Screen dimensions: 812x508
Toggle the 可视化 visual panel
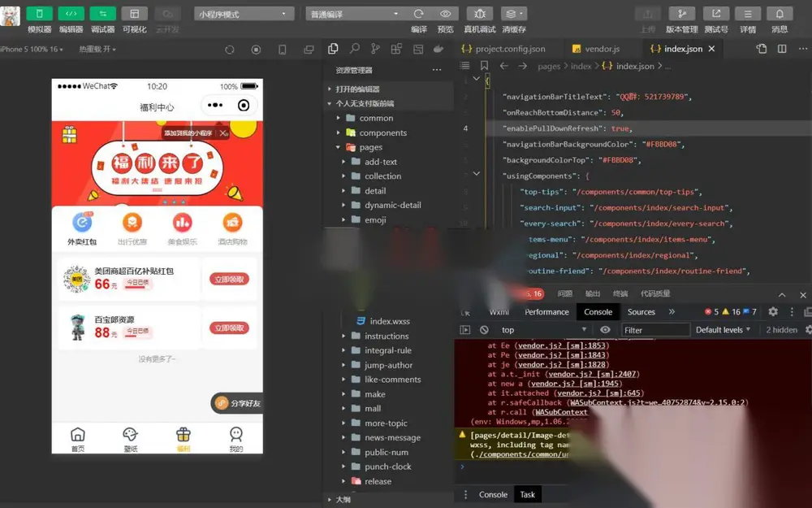[135, 14]
